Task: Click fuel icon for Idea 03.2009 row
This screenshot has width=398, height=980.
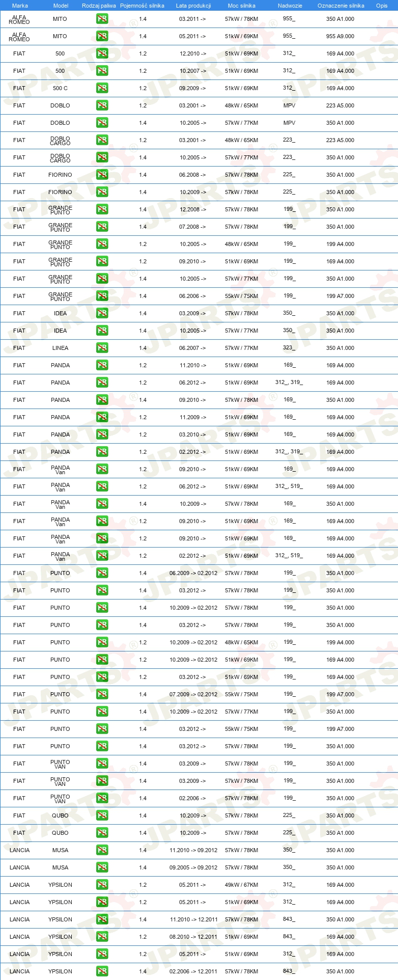Action: point(102,313)
